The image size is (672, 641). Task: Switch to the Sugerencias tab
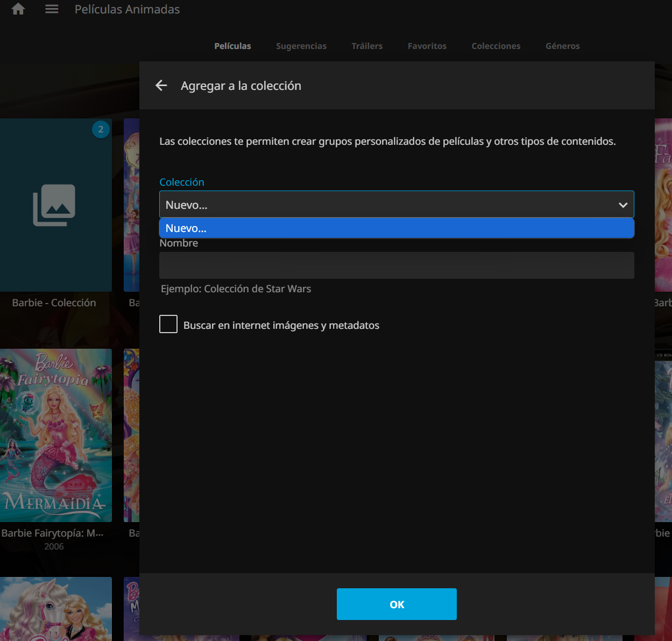[301, 46]
